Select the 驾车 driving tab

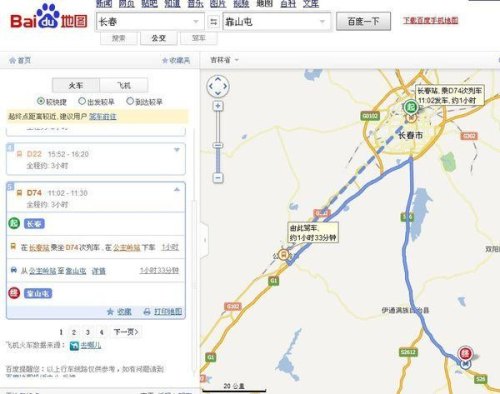(x=199, y=38)
